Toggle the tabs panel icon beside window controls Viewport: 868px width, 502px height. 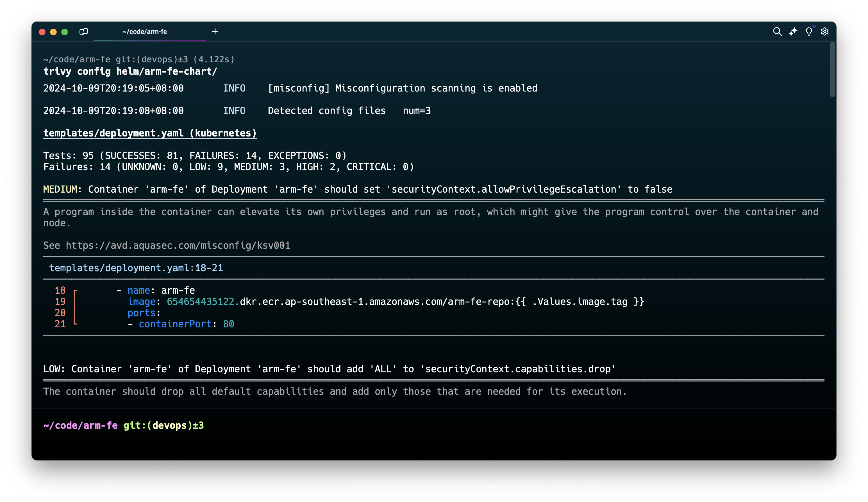84,32
